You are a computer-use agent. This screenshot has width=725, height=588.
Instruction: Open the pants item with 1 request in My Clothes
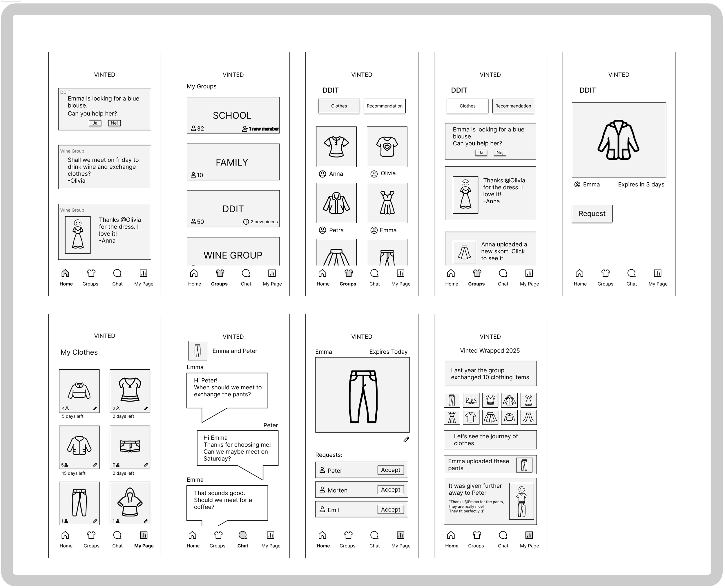coord(79,504)
